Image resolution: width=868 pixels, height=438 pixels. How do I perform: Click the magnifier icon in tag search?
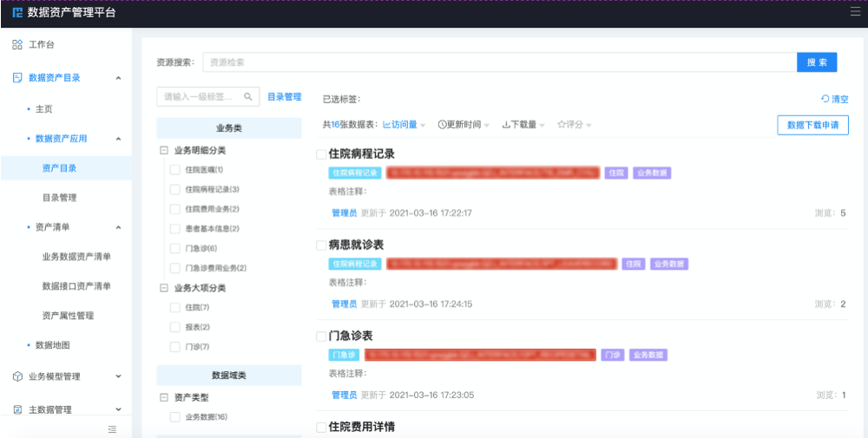(248, 96)
